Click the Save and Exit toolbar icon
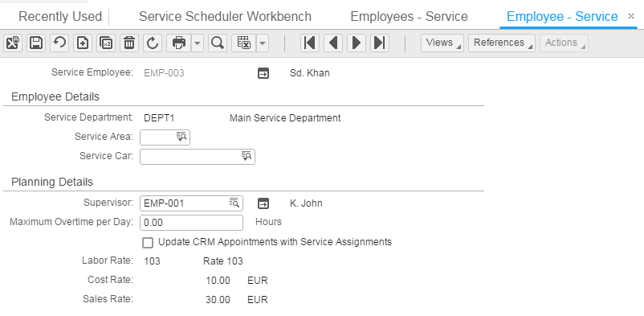Image resolution: width=644 pixels, height=316 pixels. (x=13, y=43)
